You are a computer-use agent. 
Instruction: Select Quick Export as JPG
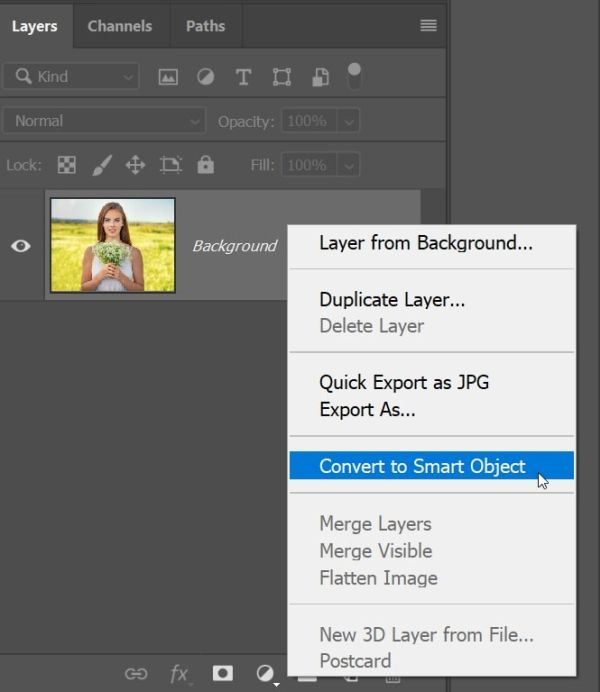pos(432,383)
